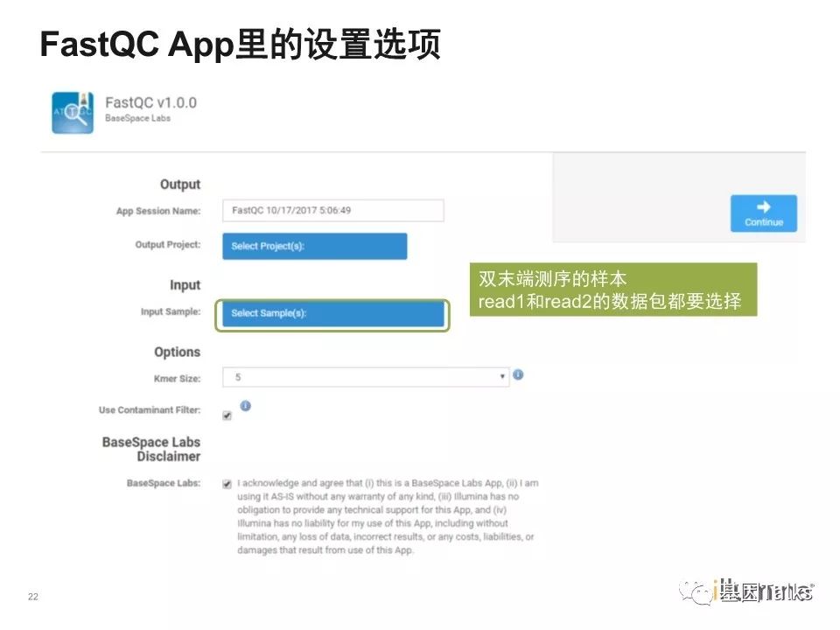Click the slide page number 22
Screen dimensions: 840x630
(33, 598)
